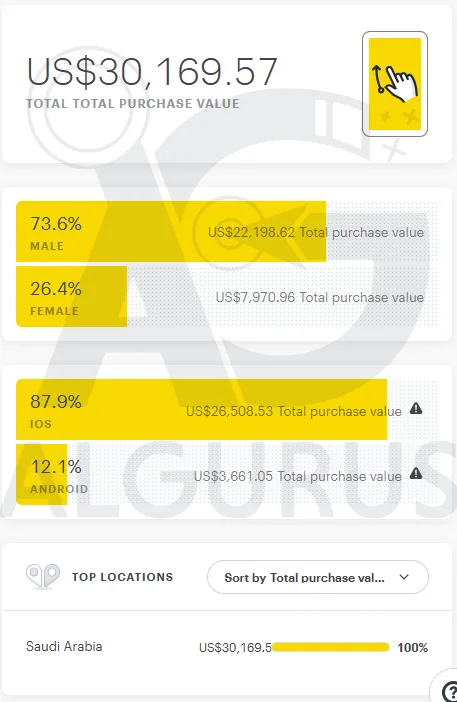Click the TOP LOCATIONS section heading
The height and width of the screenshot is (702, 457).
click(122, 577)
